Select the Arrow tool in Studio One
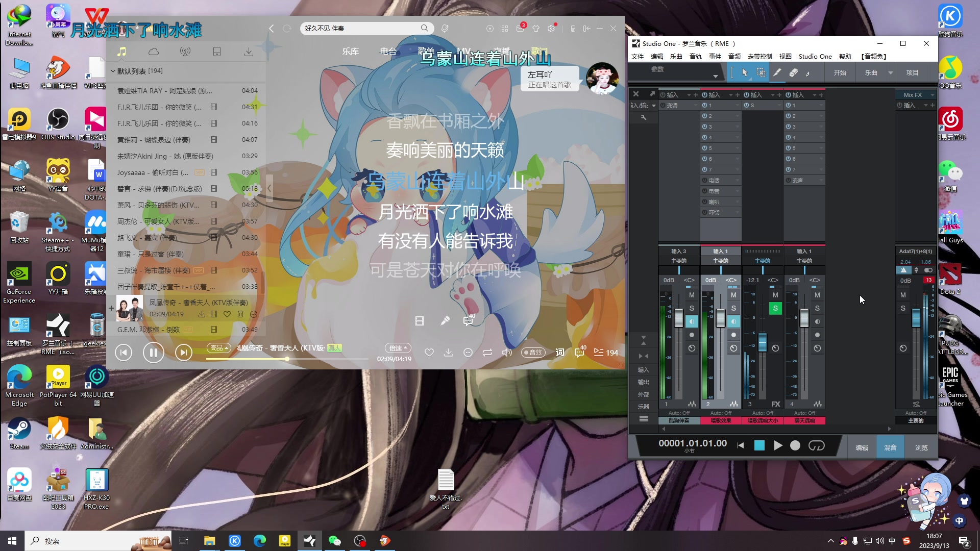 click(745, 73)
